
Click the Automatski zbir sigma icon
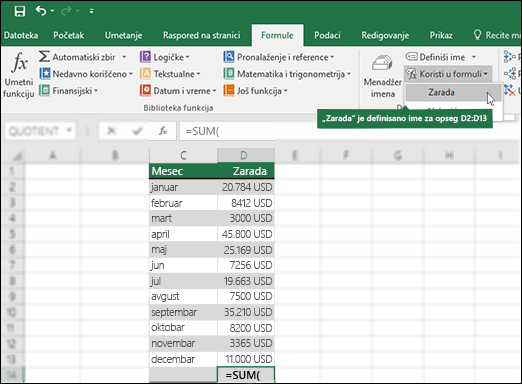point(44,57)
